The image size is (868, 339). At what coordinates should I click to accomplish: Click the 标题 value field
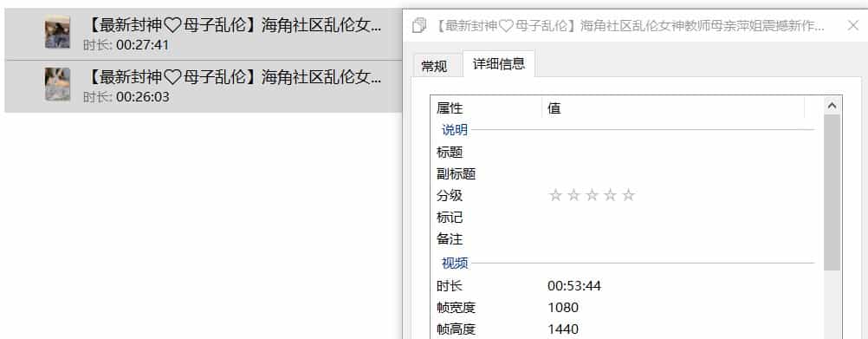pos(681,153)
